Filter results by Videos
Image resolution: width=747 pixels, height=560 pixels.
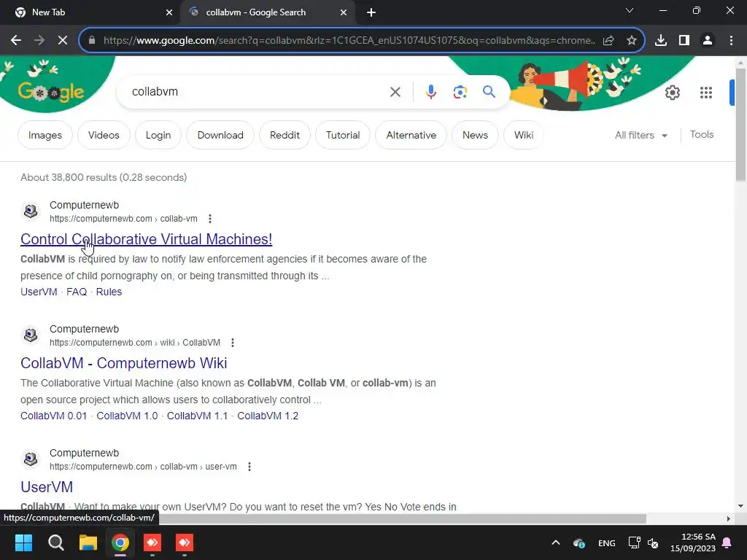[104, 135]
